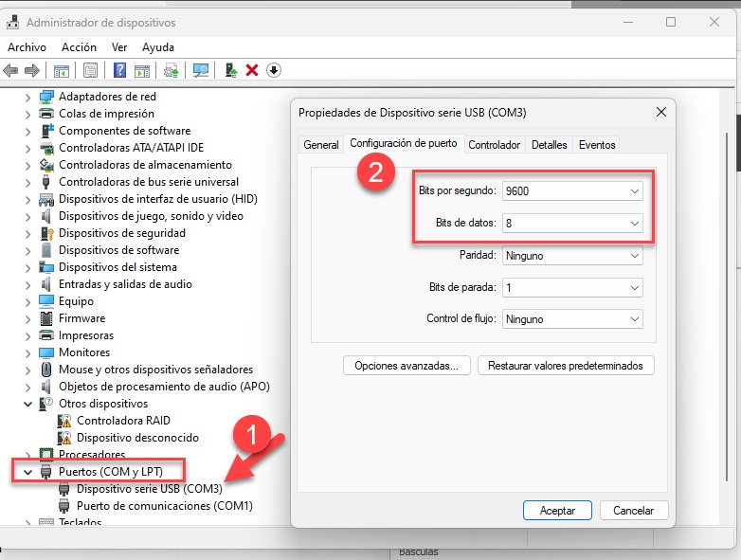
Task: Open the Ayuda menu
Action: point(158,47)
